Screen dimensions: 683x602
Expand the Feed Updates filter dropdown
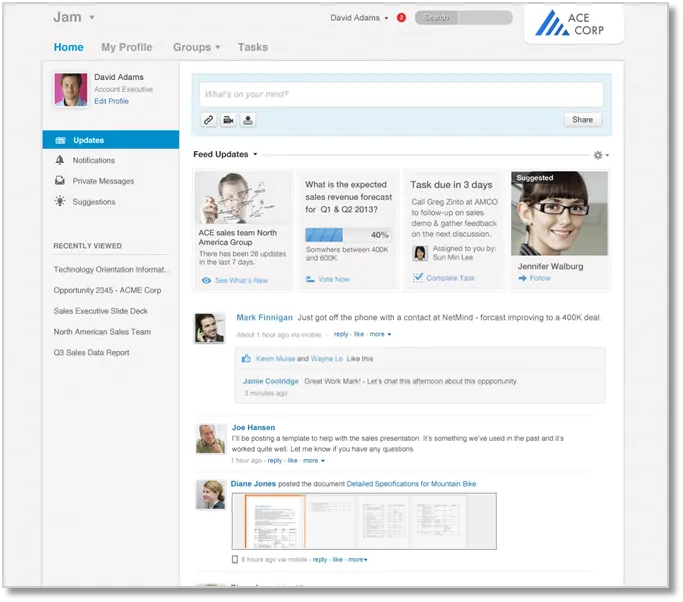point(255,155)
